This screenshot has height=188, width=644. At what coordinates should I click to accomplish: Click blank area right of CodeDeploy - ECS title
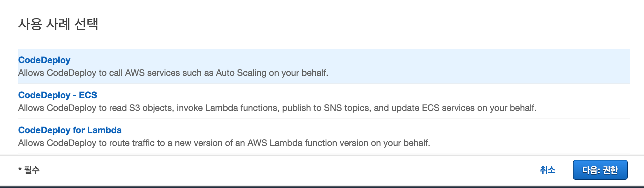[351, 95]
